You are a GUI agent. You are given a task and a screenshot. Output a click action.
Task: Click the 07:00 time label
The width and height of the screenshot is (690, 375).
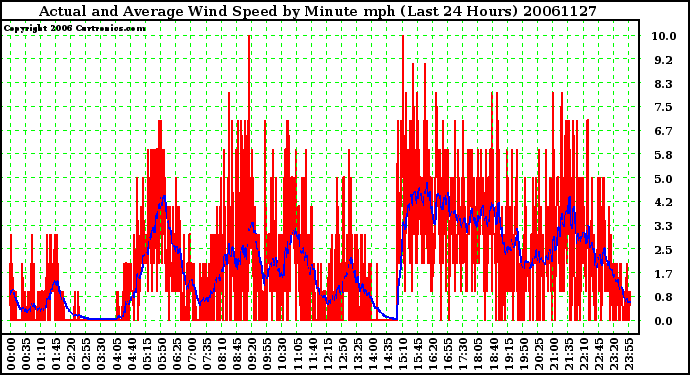(192, 354)
